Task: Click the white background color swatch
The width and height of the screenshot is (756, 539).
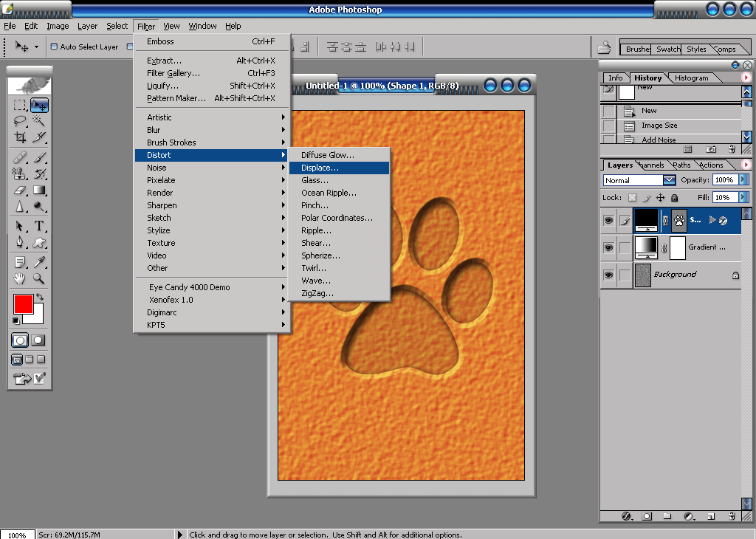Action: click(35, 316)
